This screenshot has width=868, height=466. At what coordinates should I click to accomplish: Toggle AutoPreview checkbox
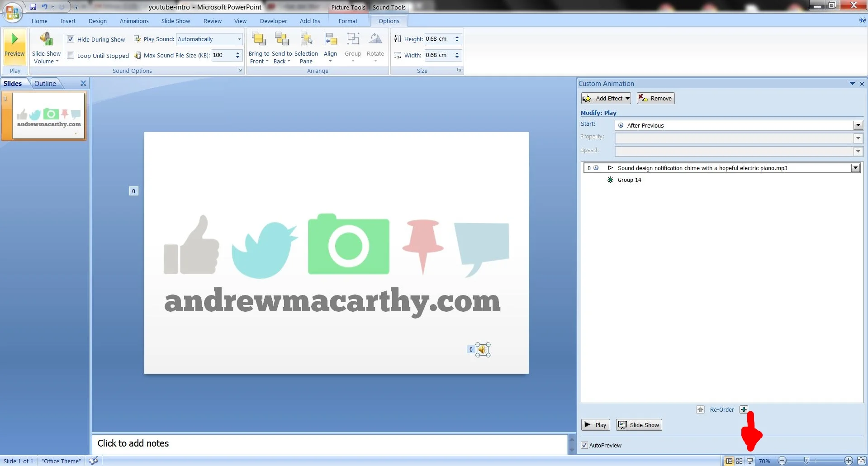point(584,445)
